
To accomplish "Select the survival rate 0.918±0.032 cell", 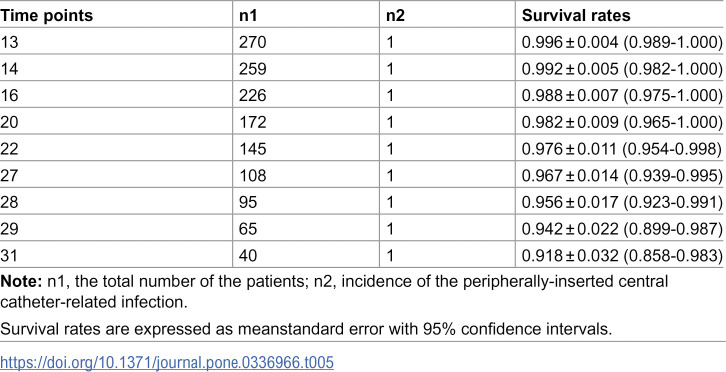I will click(622, 254).
